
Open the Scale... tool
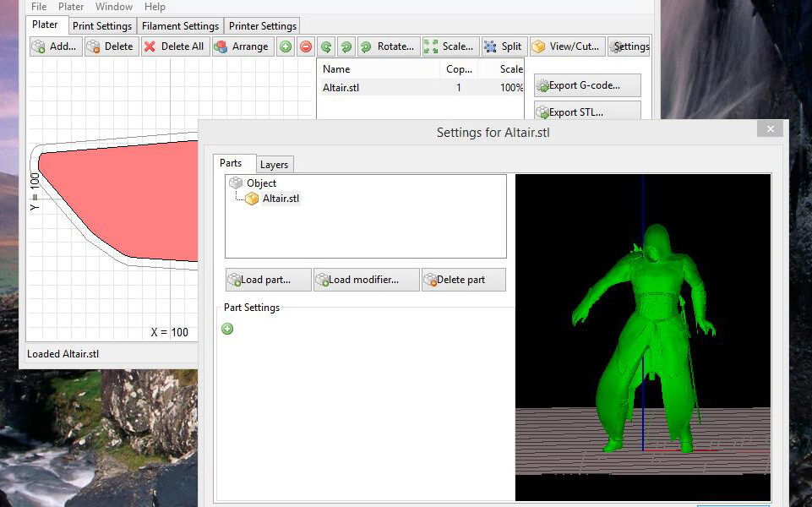pyautogui.click(x=450, y=46)
